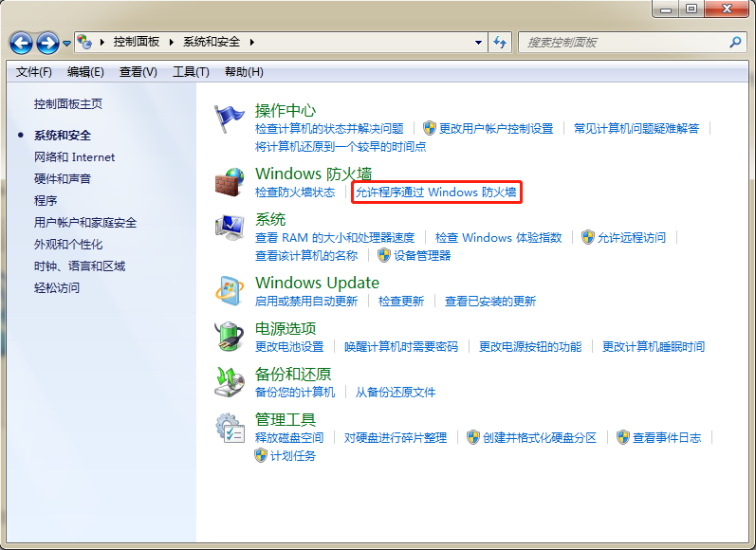This screenshot has width=756, height=550.
Task: Click the 电源选项 battery icon
Action: 229,337
